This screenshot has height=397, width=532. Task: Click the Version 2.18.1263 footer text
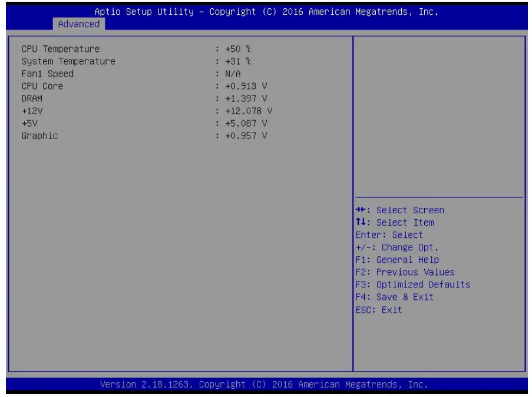point(264,385)
